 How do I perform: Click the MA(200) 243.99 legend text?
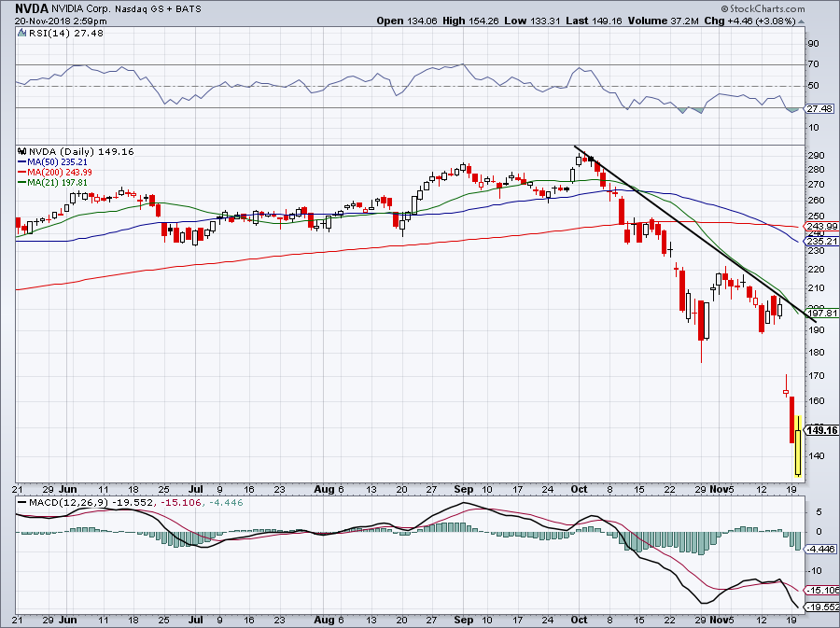tap(60, 172)
